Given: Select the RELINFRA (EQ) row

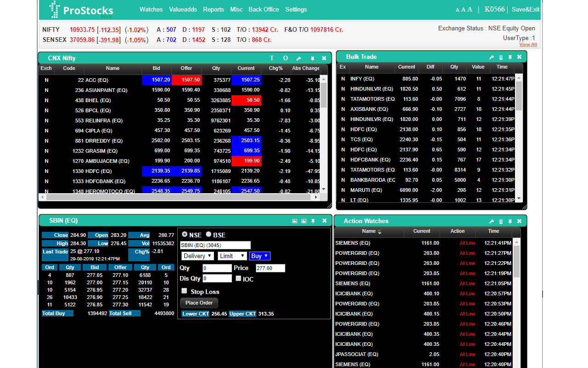Looking at the screenshot, I should pos(179,121).
